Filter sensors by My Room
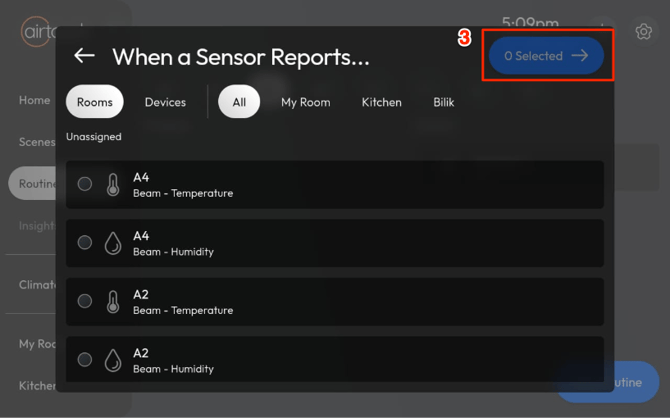The width and height of the screenshot is (670, 418). [305, 102]
